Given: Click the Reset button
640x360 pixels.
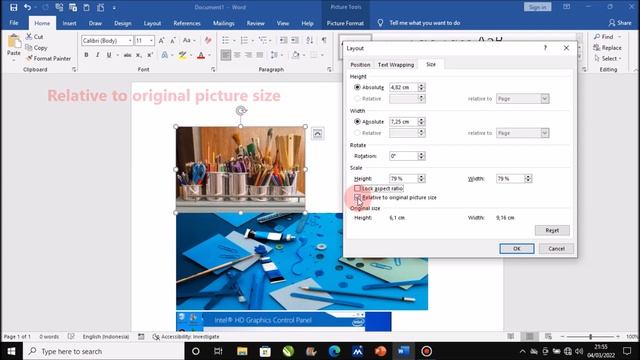Looking at the screenshot, I should (x=552, y=230).
